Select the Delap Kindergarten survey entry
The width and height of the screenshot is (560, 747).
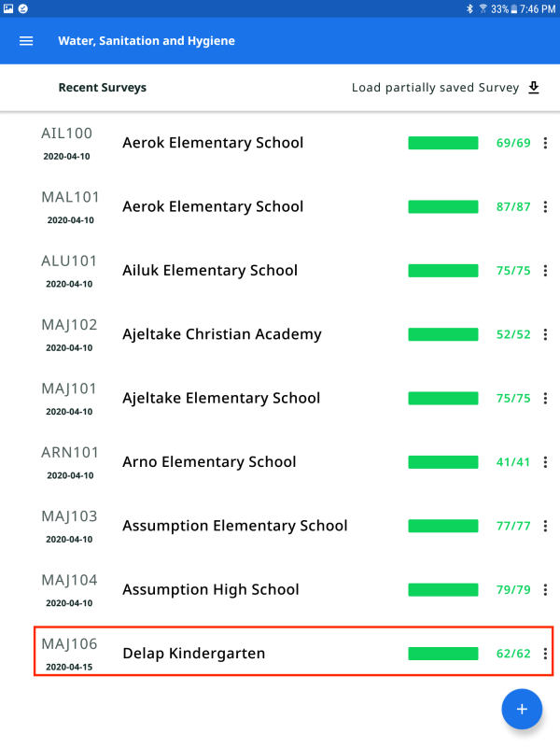point(194,654)
